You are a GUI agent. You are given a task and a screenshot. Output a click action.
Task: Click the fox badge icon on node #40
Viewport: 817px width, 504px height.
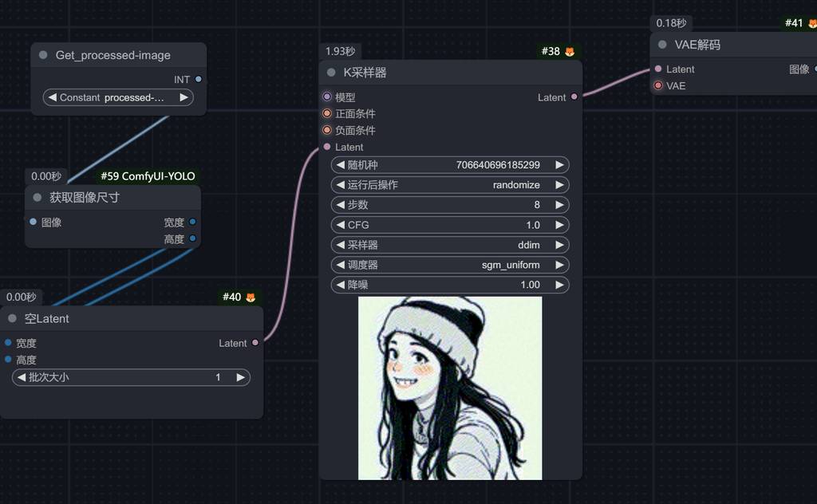point(251,297)
